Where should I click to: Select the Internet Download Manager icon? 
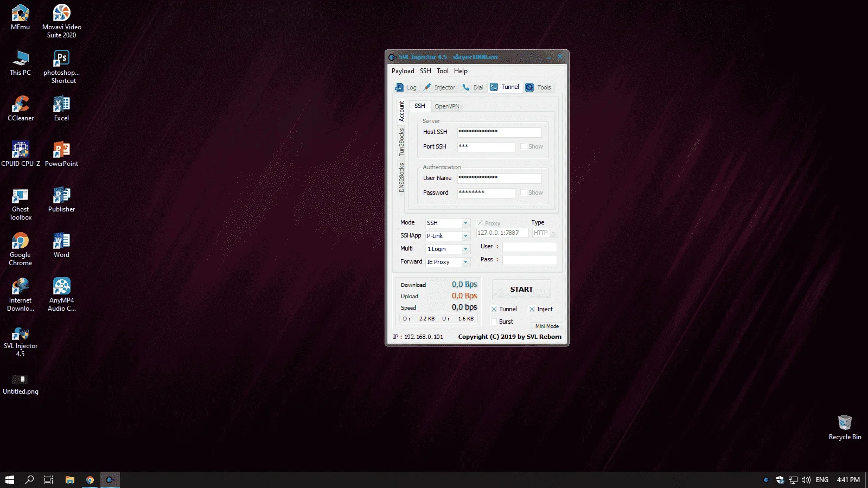(21, 294)
